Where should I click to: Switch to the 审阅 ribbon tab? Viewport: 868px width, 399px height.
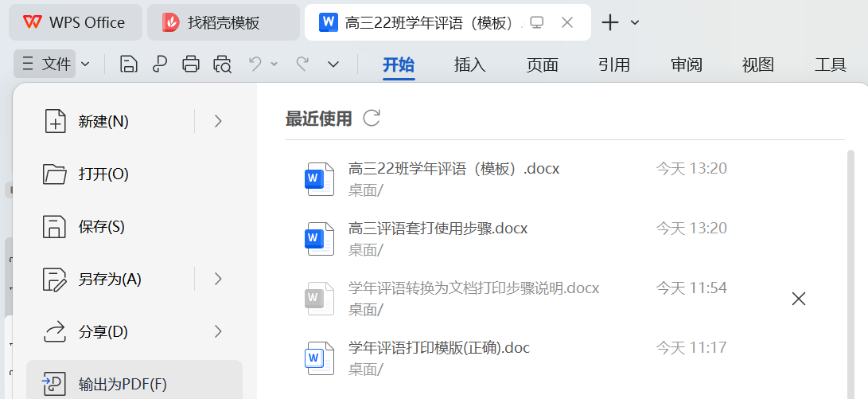coord(687,65)
